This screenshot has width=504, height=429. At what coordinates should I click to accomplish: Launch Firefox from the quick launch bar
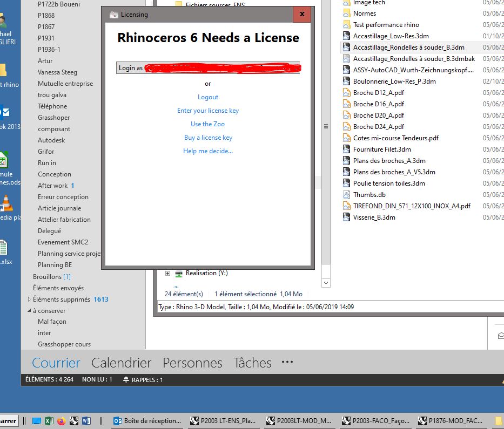pyautogui.click(x=62, y=421)
